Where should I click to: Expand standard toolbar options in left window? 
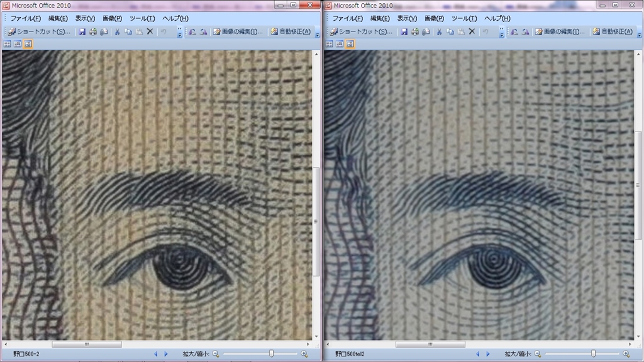pyautogui.click(x=179, y=32)
